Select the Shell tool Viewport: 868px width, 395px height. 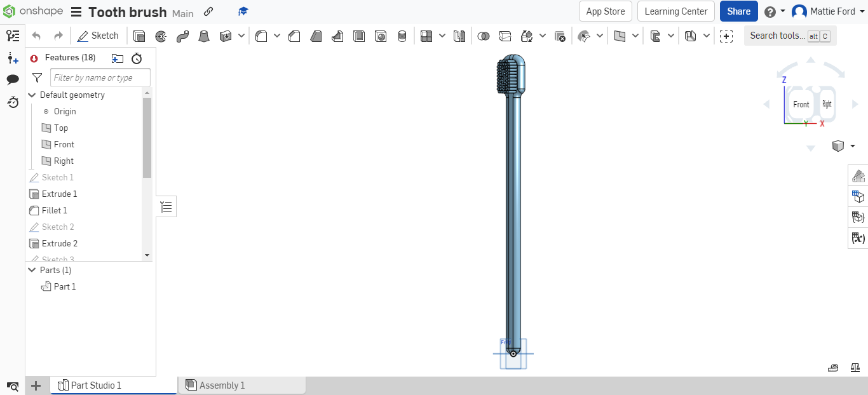point(359,36)
